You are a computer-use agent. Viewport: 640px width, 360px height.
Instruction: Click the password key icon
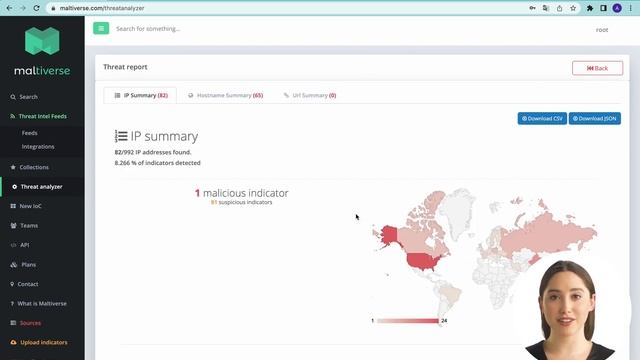point(532,8)
